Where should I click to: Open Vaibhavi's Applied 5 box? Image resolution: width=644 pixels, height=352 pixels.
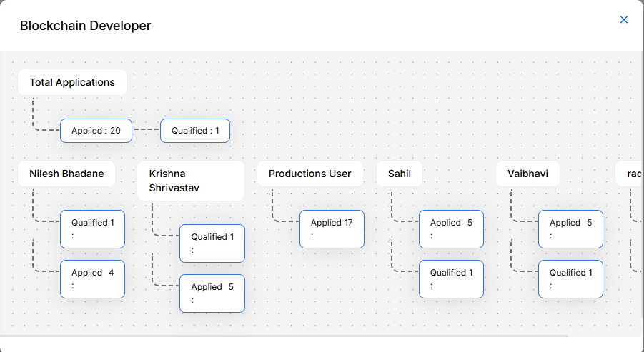click(x=571, y=229)
